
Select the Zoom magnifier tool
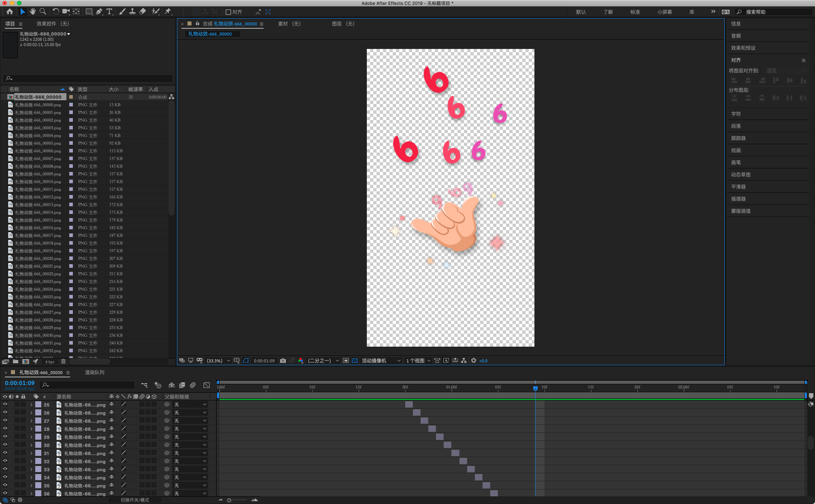click(43, 12)
